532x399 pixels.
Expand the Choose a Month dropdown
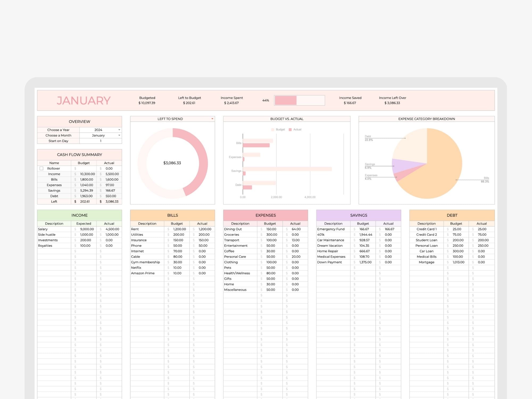coord(119,135)
